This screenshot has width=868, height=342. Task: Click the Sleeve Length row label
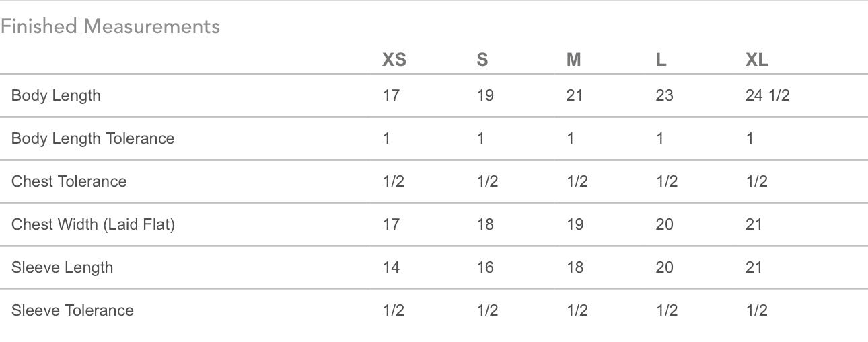point(62,267)
